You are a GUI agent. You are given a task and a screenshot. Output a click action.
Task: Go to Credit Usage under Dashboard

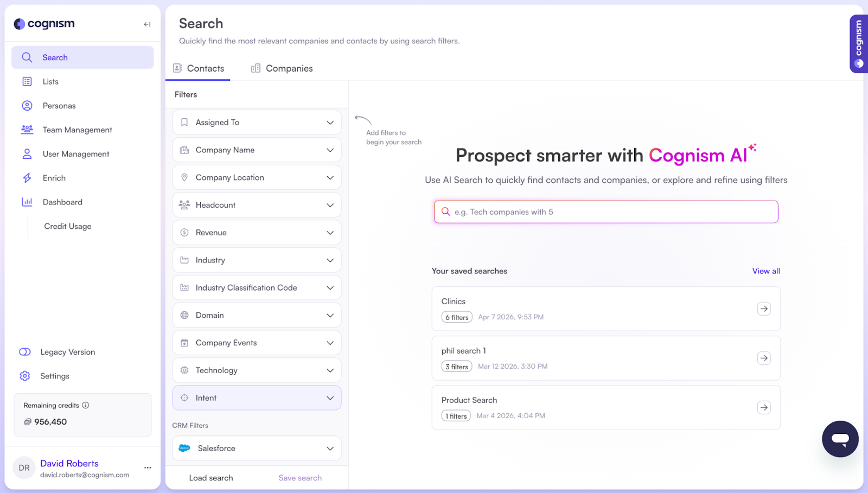[x=68, y=226]
